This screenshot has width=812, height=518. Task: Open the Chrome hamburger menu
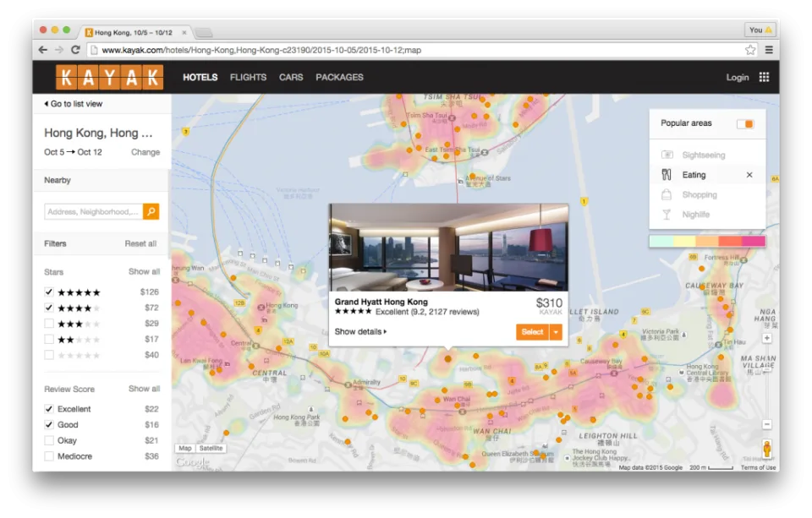point(769,50)
